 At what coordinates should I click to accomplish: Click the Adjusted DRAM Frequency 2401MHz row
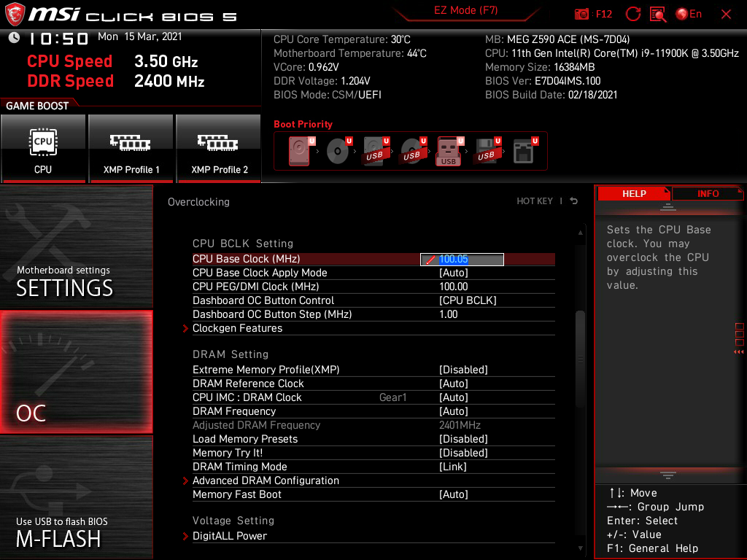(x=373, y=425)
